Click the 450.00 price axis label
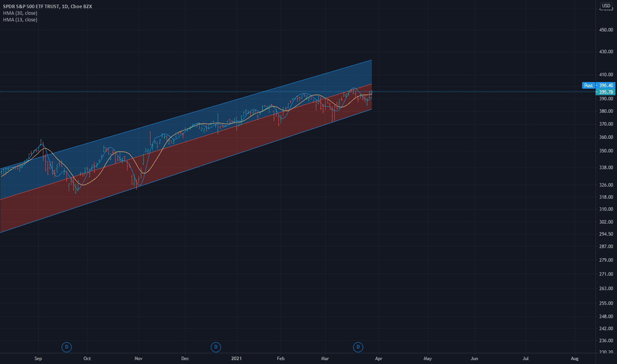This screenshot has height=364, width=617. coord(606,30)
